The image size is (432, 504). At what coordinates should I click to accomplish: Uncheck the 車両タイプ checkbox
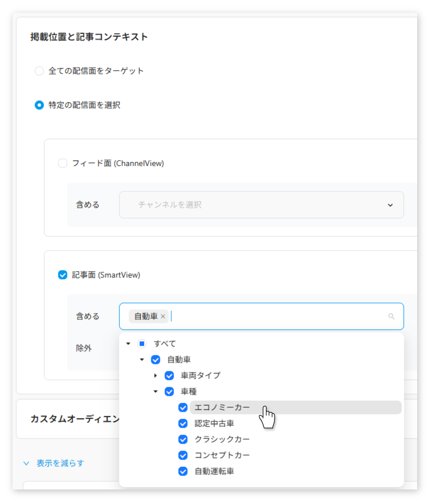point(169,376)
